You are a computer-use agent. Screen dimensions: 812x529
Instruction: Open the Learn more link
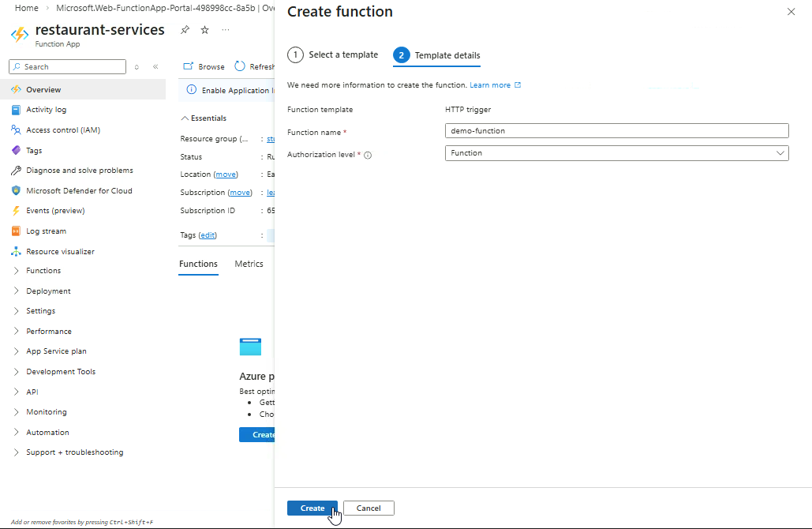pyautogui.click(x=490, y=85)
